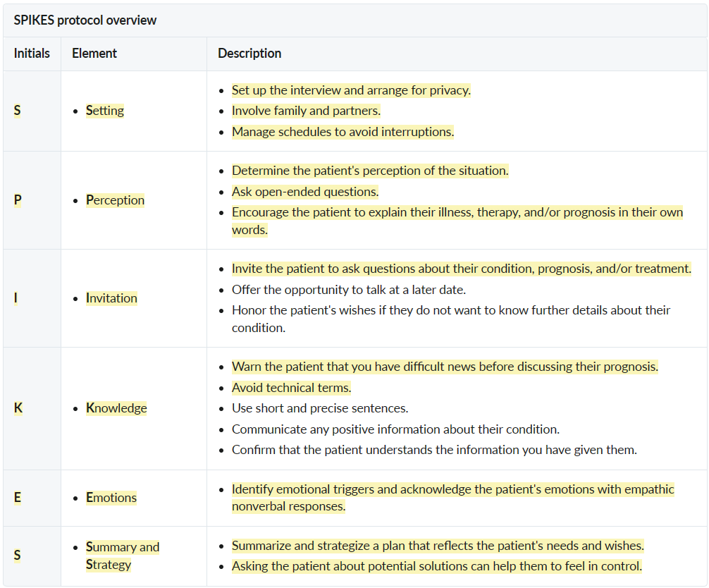Click the highlighted Perception element

click(x=116, y=200)
